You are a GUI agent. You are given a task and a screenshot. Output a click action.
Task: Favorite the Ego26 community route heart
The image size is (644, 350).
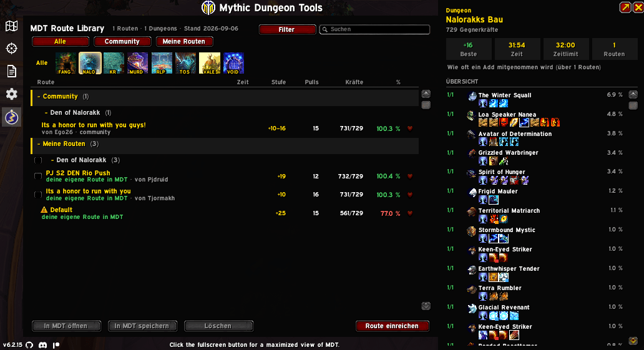(410, 129)
